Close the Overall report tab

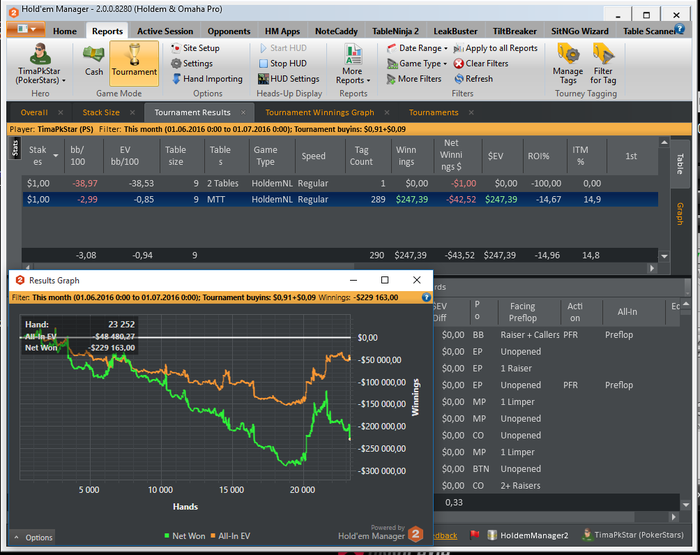pos(61,113)
